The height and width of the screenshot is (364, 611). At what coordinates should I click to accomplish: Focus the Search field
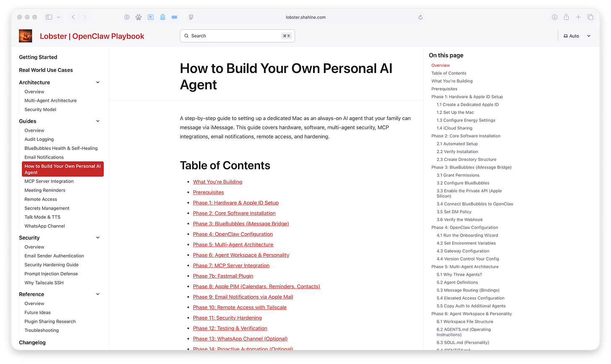pyautogui.click(x=238, y=36)
